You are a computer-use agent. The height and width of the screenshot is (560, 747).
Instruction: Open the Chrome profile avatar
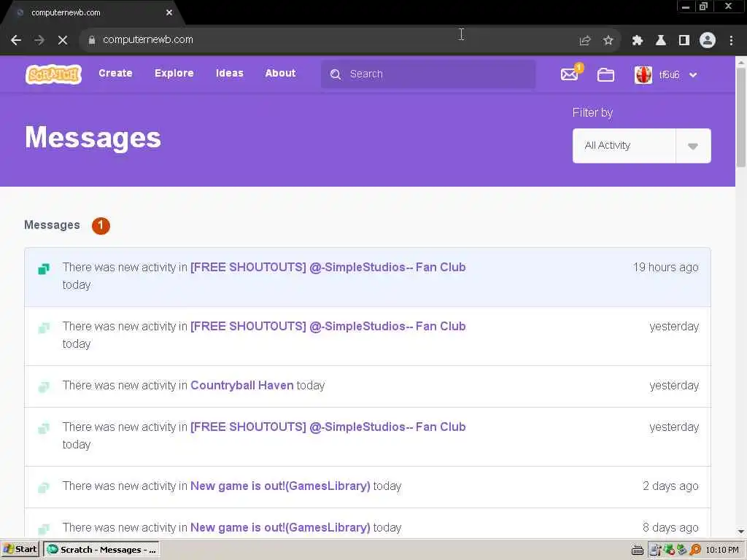click(x=708, y=40)
